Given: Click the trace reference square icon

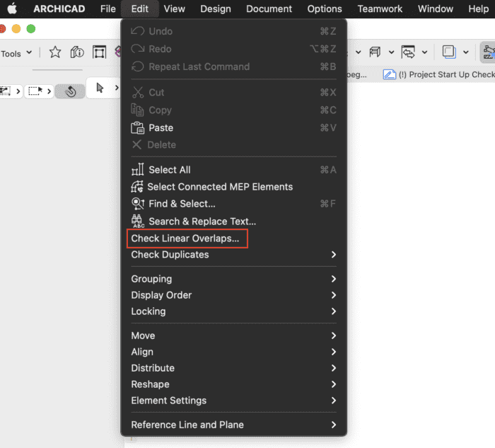Looking at the screenshot, I should pos(449,52).
